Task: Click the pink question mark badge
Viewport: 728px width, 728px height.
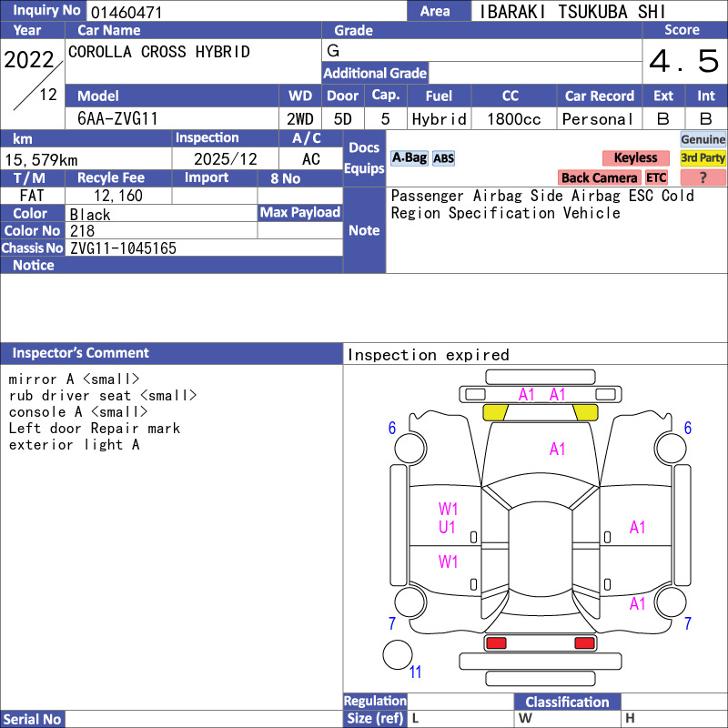Action: click(703, 177)
